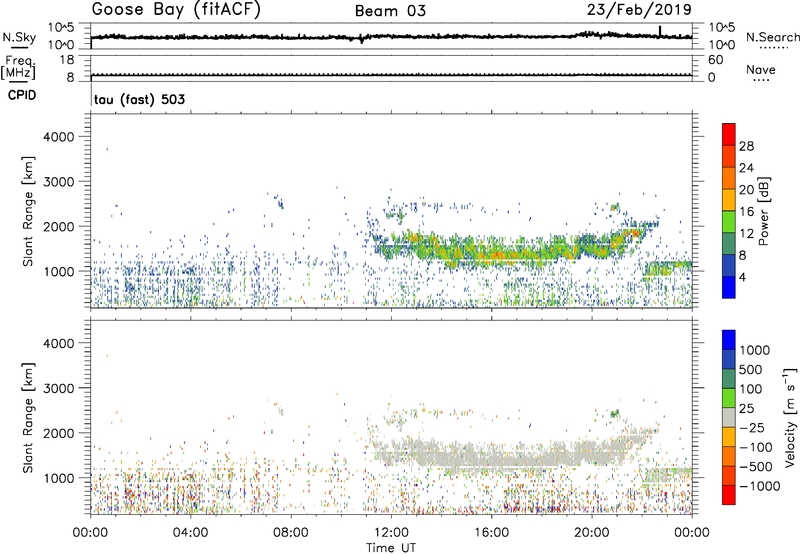Click the orange segment of Power colorbar
This screenshot has height=554, width=800.
point(729,178)
